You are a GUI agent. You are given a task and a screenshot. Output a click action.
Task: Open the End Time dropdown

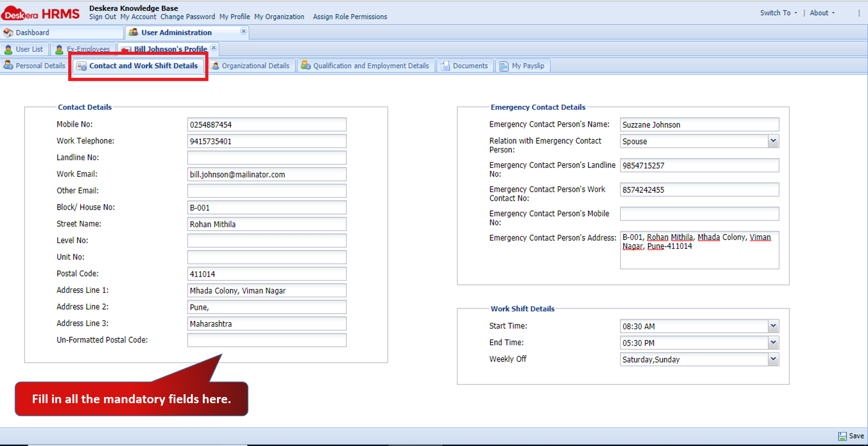tap(773, 343)
